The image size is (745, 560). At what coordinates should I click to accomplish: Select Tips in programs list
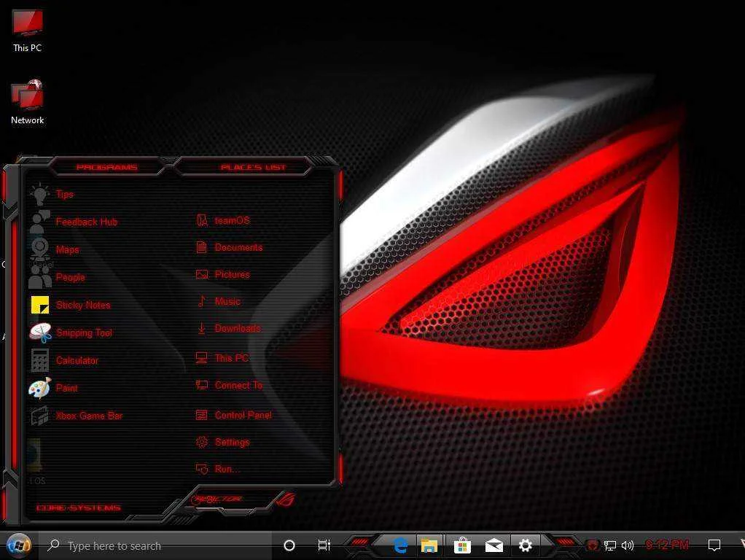[65, 194]
